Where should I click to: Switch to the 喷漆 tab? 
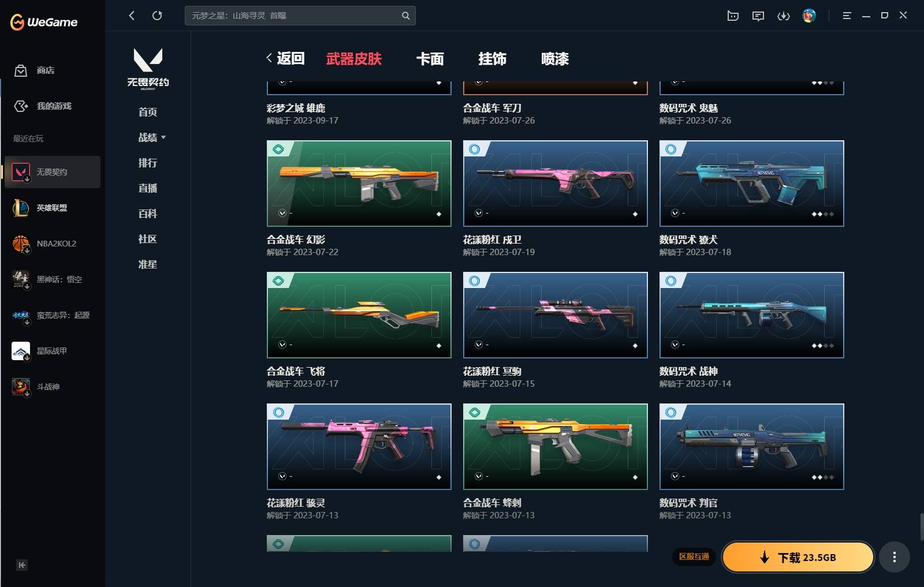point(555,59)
